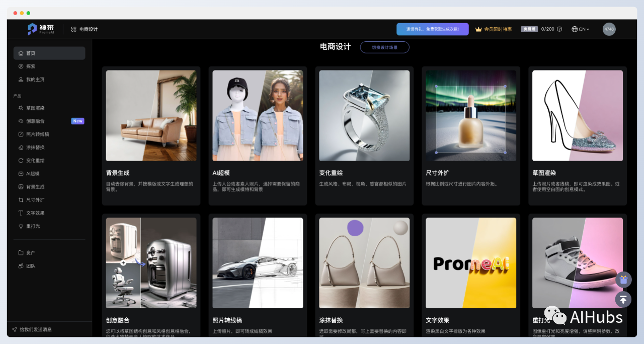This screenshot has height=344, width=644.
Task: Click the 邀请有礼 invite banner button
Action: [433, 29]
